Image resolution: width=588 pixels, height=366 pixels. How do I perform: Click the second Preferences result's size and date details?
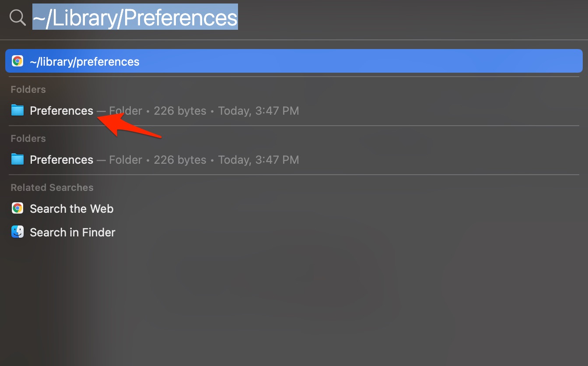coord(204,160)
